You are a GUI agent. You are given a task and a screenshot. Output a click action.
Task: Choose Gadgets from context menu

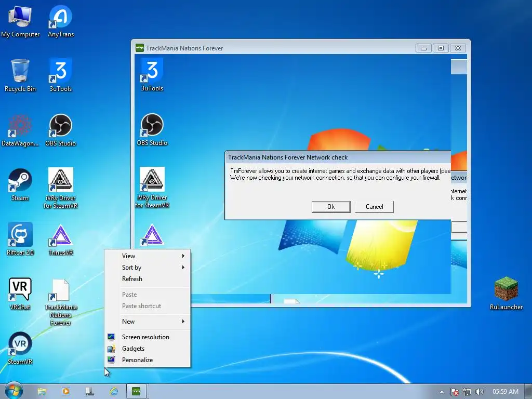pyautogui.click(x=148, y=349)
